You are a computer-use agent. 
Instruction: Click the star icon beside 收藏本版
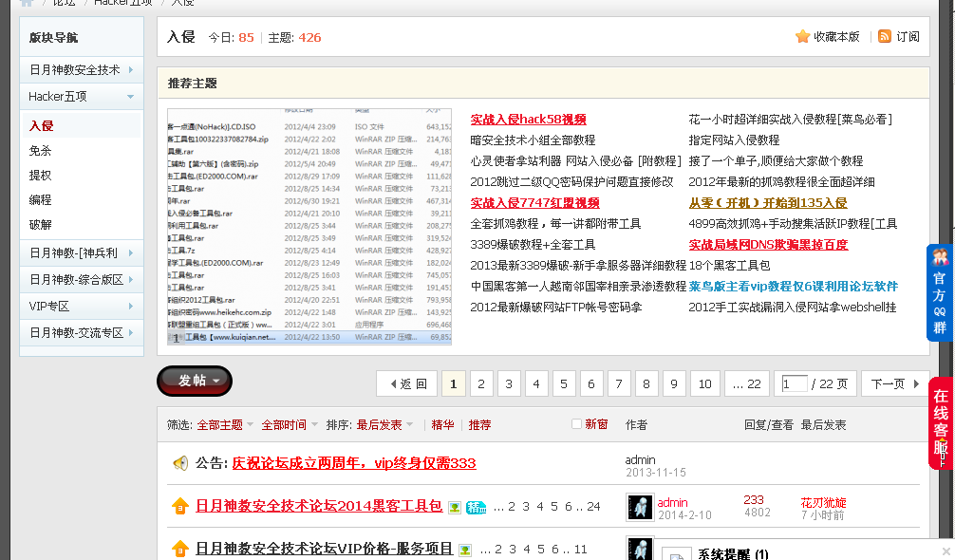coord(801,35)
